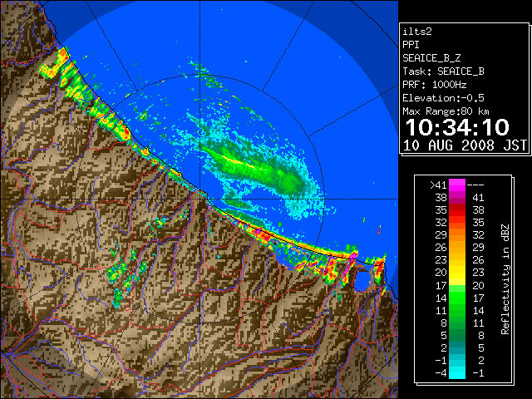
Task: Click the '41' label right of the color bar
Action: (x=478, y=198)
